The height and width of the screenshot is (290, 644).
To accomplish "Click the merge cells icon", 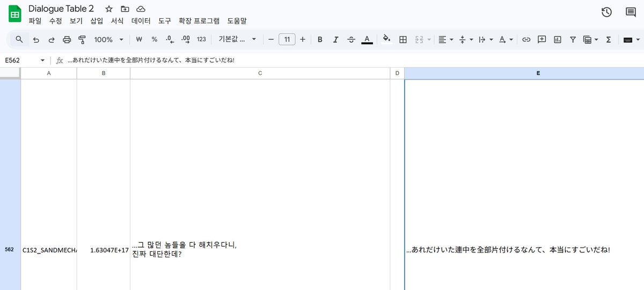I will tap(419, 39).
